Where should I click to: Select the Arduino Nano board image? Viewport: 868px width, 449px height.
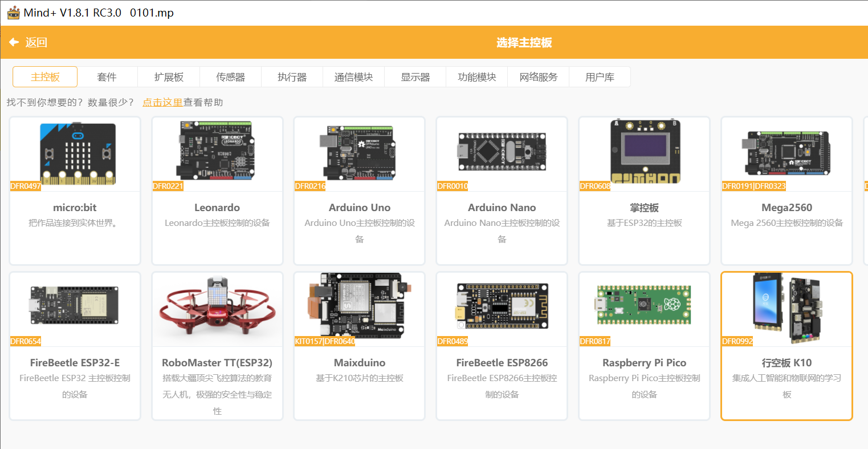coord(502,152)
